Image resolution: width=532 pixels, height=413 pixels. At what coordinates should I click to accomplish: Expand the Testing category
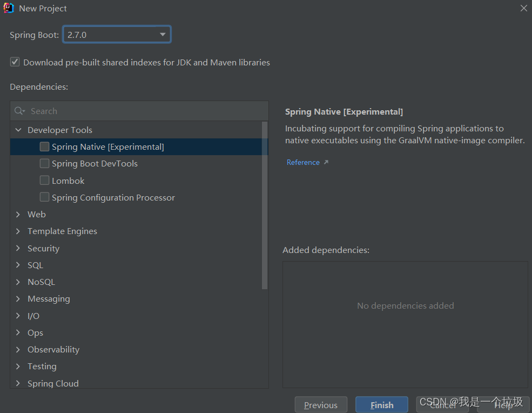pos(18,366)
